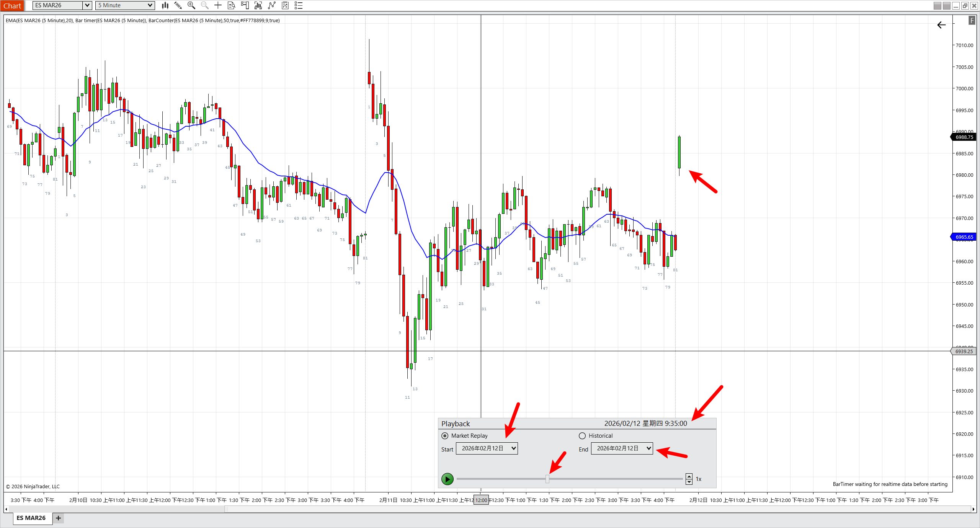Select the Historical radio button

click(x=582, y=436)
